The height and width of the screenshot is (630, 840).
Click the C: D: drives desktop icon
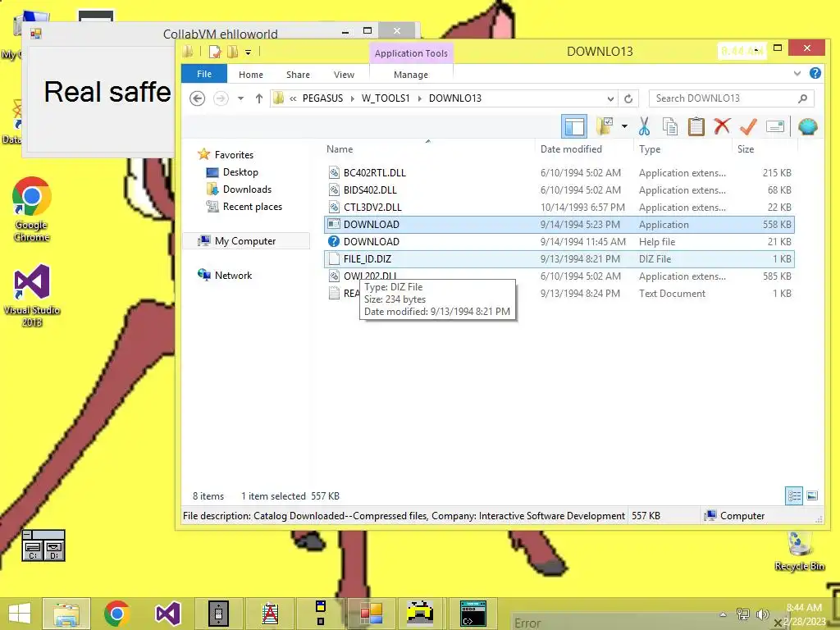click(43, 546)
